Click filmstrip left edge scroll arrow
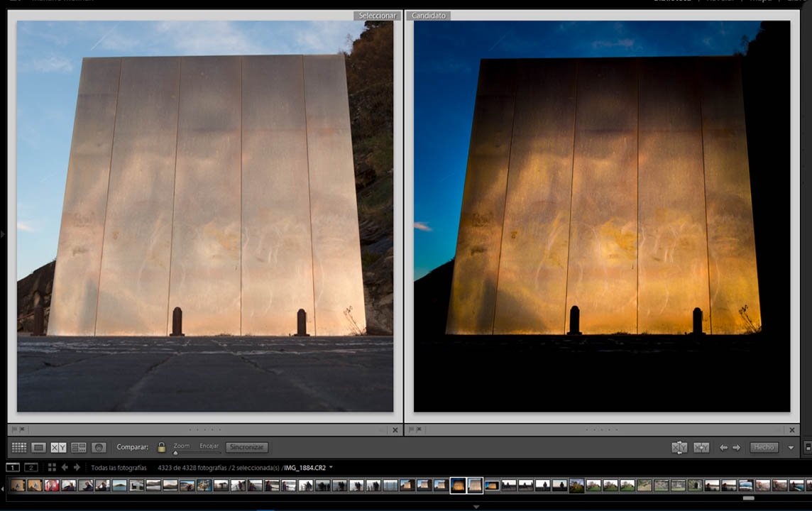This screenshot has width=812, height=511. [3, 488]
